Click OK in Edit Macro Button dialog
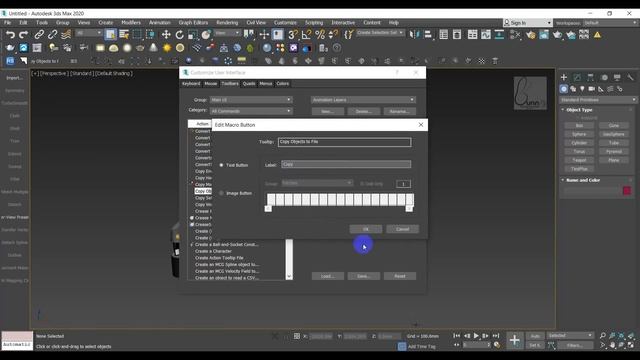 (366, 229)
